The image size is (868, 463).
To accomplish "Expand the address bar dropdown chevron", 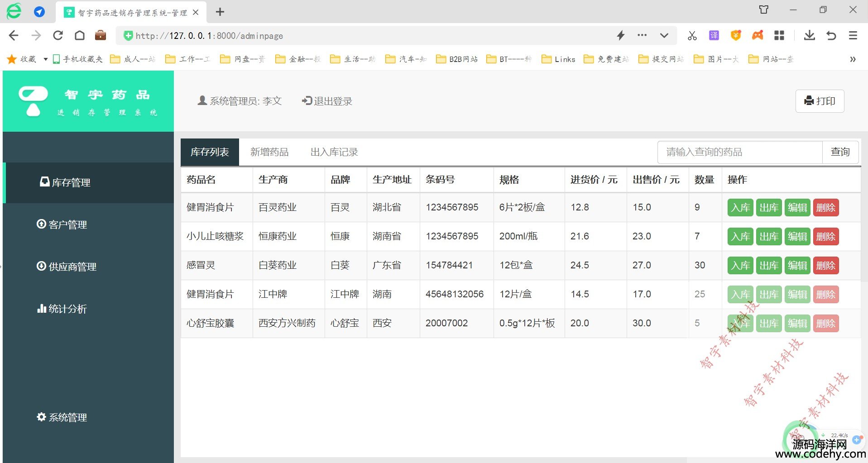I will tap(664, 35).
